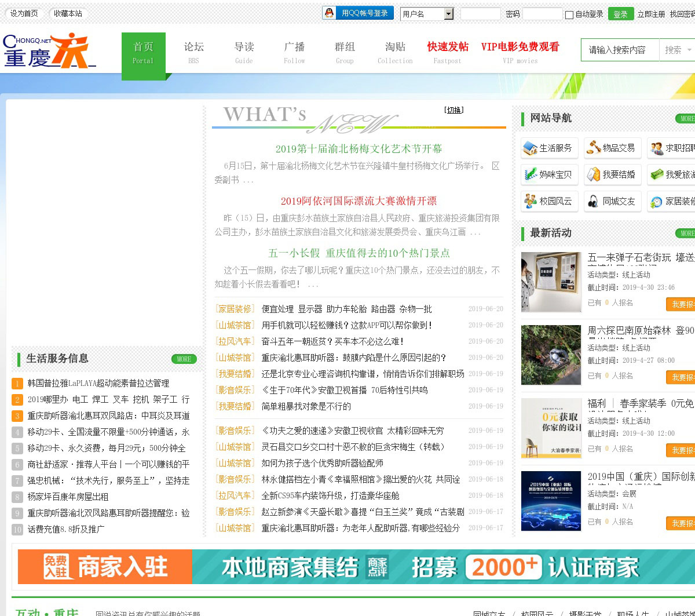The width and height of the screenshot is (695, 616).
Task: Enable the 自动登录 checkbox
Action: (569, 14)
